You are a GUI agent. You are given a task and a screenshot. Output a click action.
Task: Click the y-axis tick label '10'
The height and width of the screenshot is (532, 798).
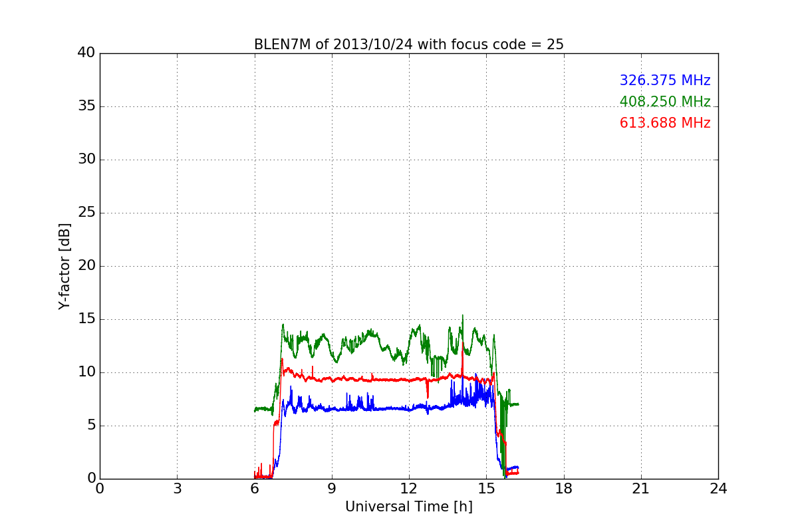pyautogui.click(x=86, y=372)
